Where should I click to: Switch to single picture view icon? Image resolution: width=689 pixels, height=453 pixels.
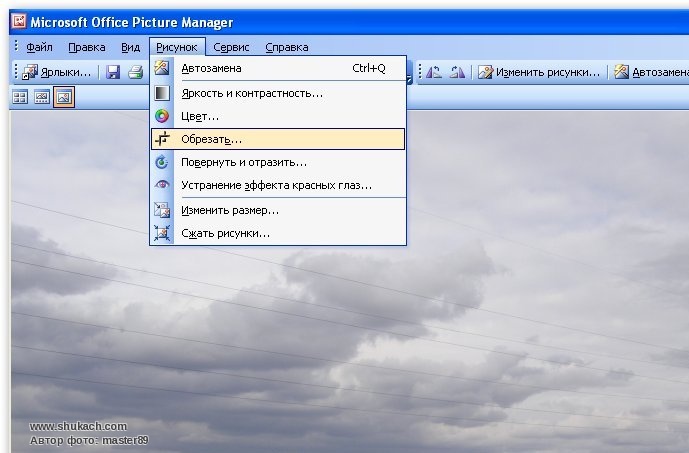[x=64, y=97]
